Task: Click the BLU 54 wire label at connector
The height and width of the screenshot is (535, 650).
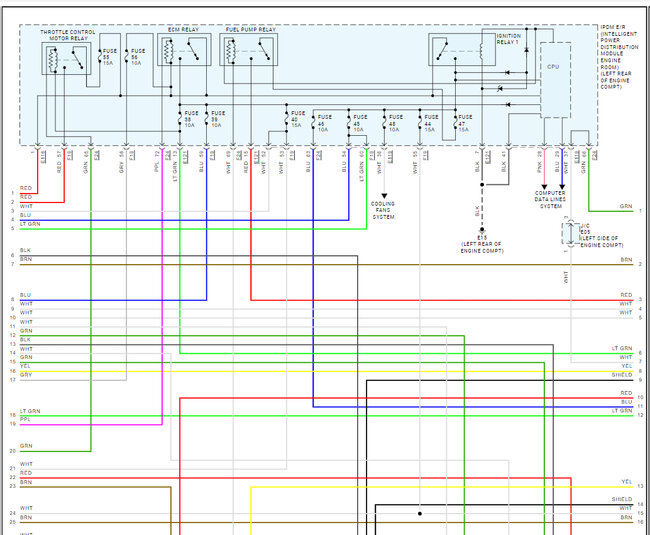Action: (344, 161)
